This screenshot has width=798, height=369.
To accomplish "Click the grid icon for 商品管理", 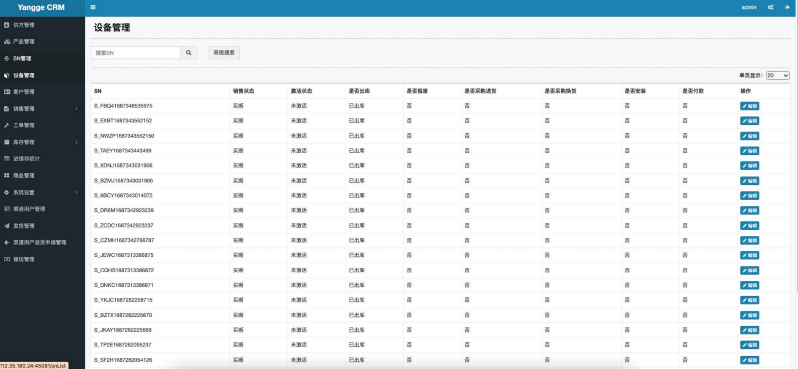I will 6,176.
